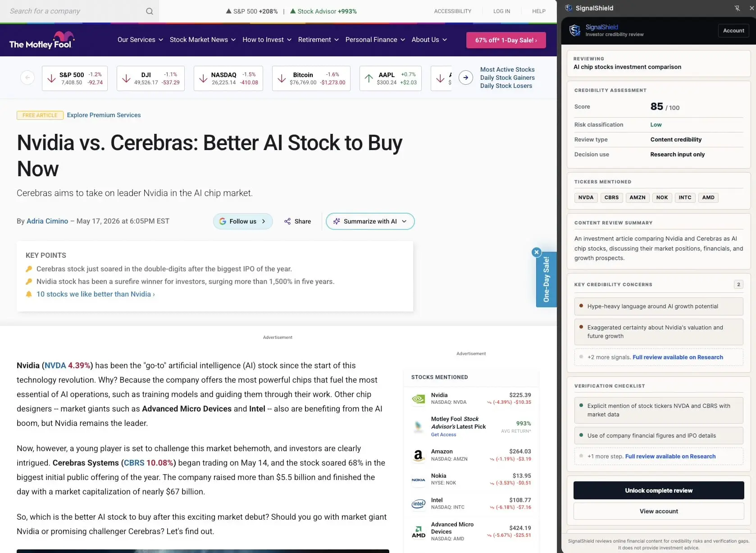Image resolution: width=756 pixels, height=553 pixels.
Task: Click the Account button in SignalShield
Action: coord(733,31)
